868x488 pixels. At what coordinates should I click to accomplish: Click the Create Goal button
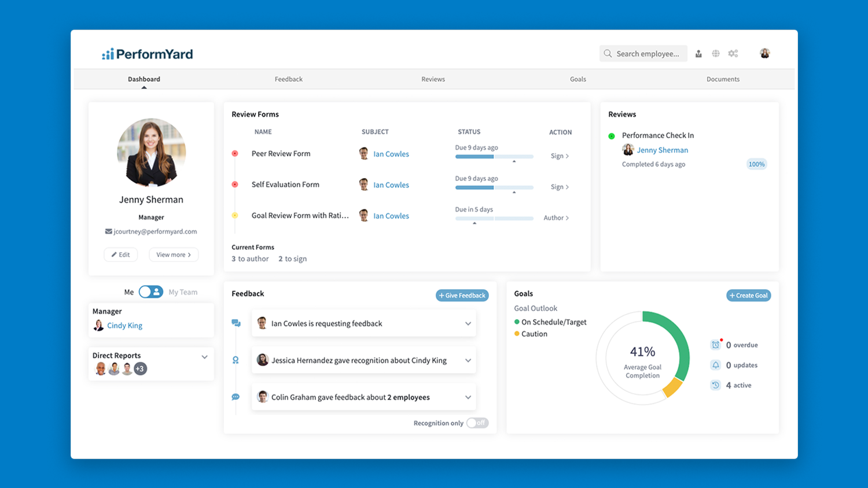[748, 295]
